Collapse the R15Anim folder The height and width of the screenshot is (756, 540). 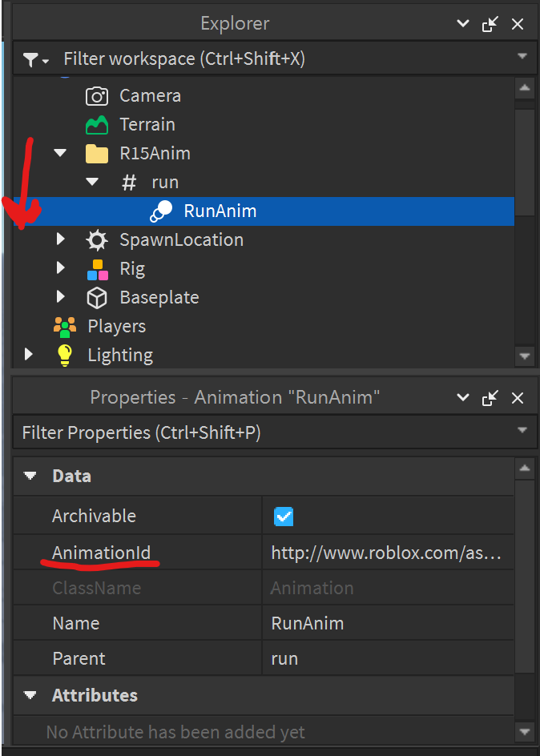pos(60,153)
